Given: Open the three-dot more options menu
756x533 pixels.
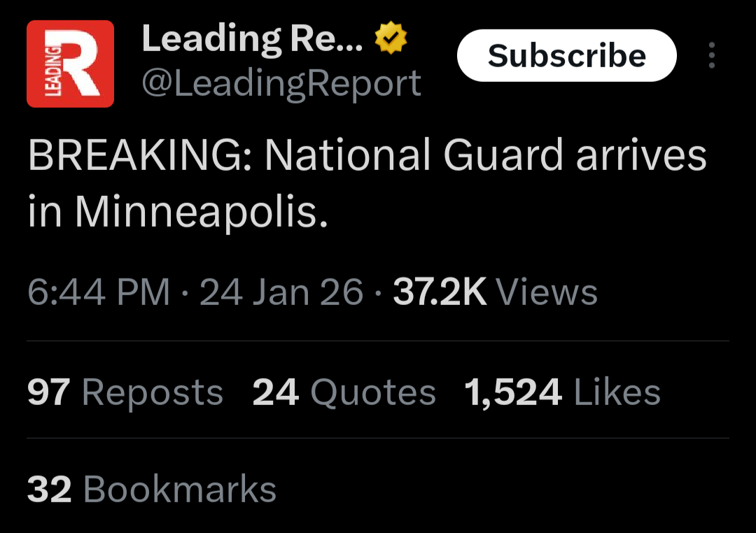Looking at the screenshot, I should click(x=712, y=55).
